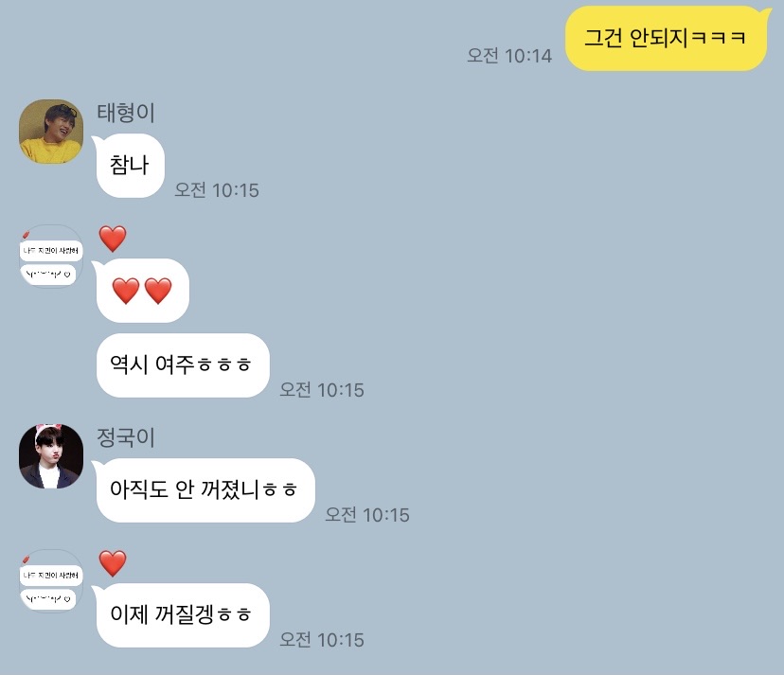The height and width of the screenshot is (675, 784).
Task: Open 태형이's profile picture
Action: click(x=51, y=132)
